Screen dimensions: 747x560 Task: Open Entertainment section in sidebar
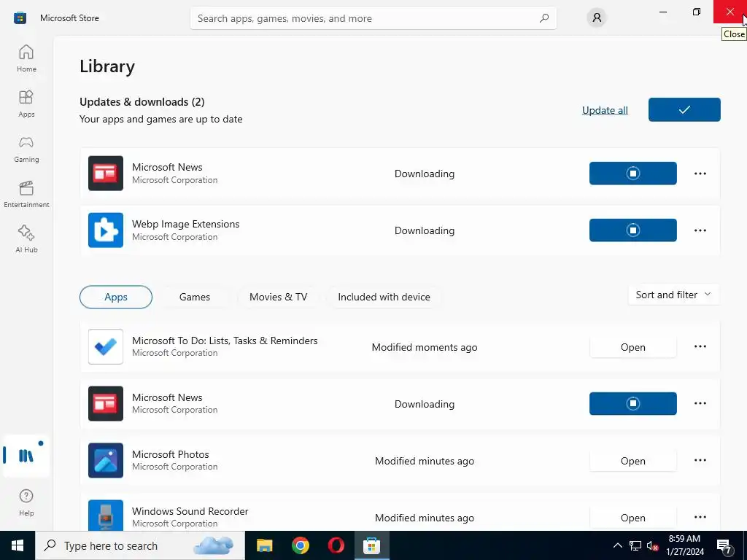click(26, 194)
